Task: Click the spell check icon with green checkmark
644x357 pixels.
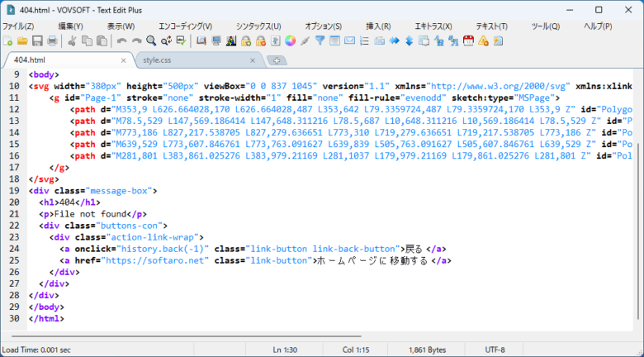Action: [181, 40]
